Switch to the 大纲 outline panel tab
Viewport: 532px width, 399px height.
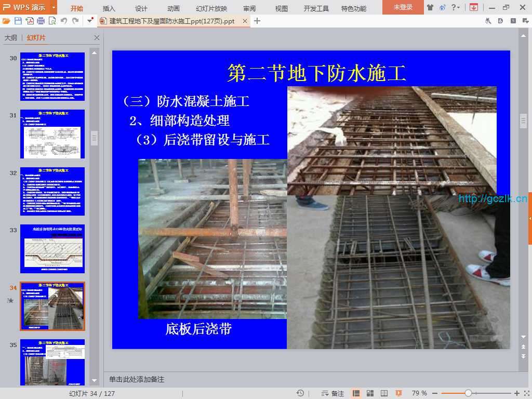[x=11, y=38]
